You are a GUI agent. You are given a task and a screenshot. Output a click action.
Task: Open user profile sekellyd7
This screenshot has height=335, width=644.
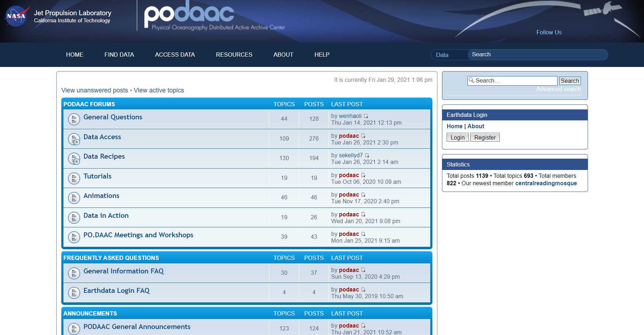tap(351, 155)
